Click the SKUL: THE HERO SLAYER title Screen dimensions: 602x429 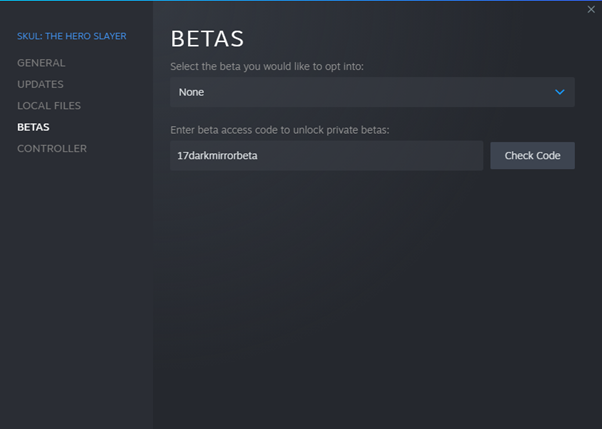(71, 37)
